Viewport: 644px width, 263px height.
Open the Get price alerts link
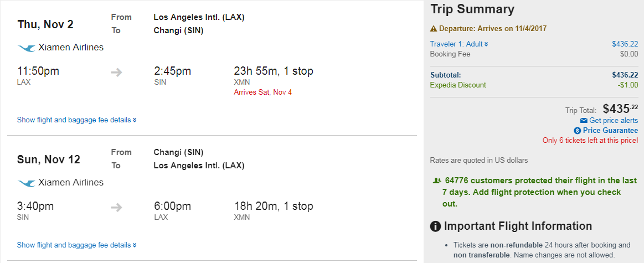[x=613, y=121]
